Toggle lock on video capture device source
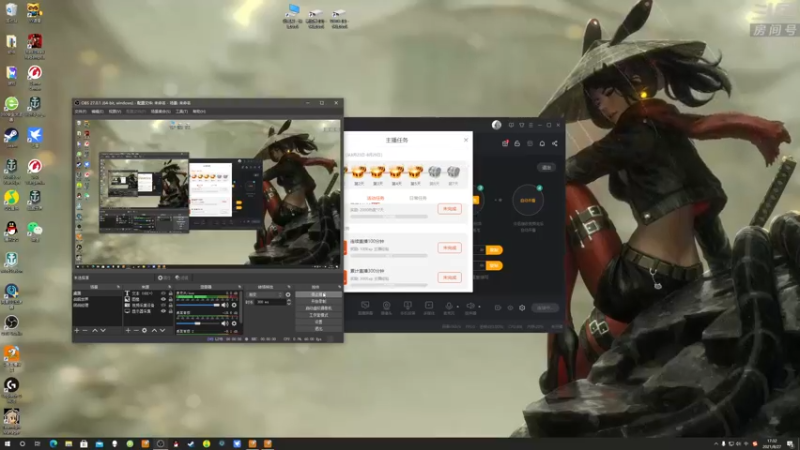This screenshot has width=800, height=450. 170,305
